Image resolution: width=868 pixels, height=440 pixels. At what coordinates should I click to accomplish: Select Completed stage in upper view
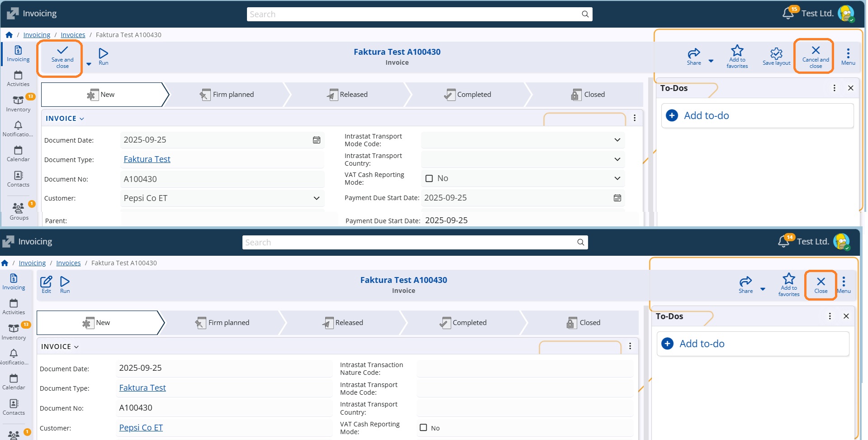(468, 95)
